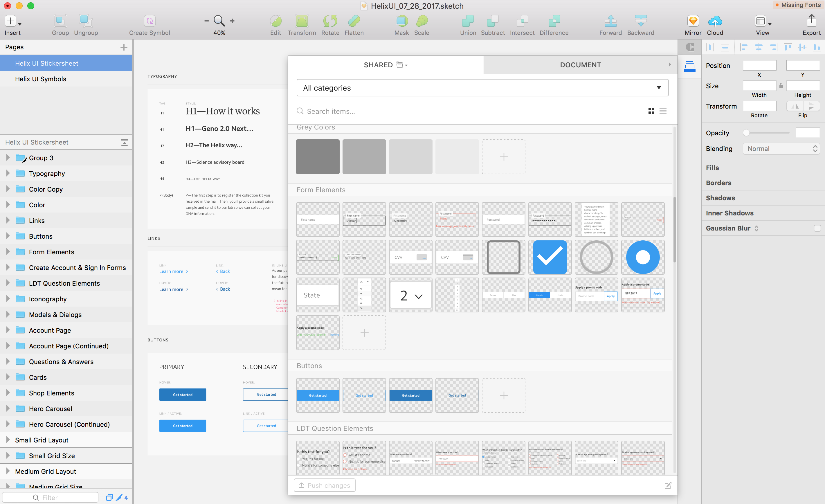825x504 pixels.
Task: Switch library to list view
Action: (x=663, y=111)
